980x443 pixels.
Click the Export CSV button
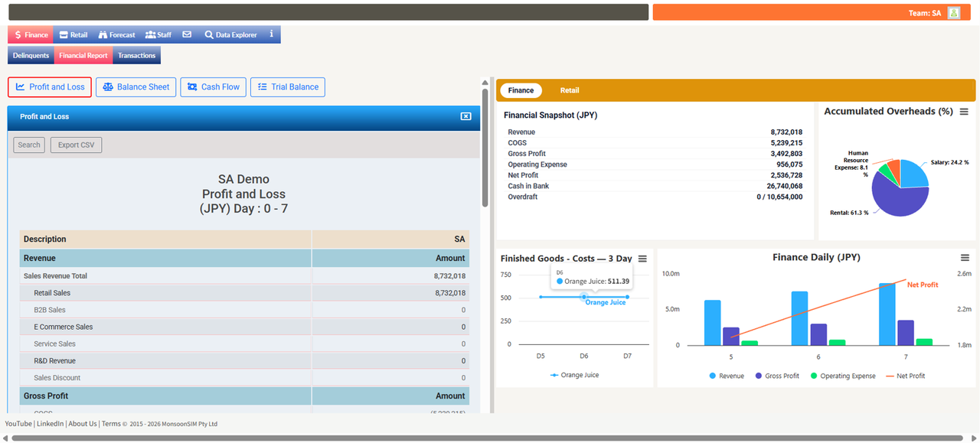click(76, 145)
